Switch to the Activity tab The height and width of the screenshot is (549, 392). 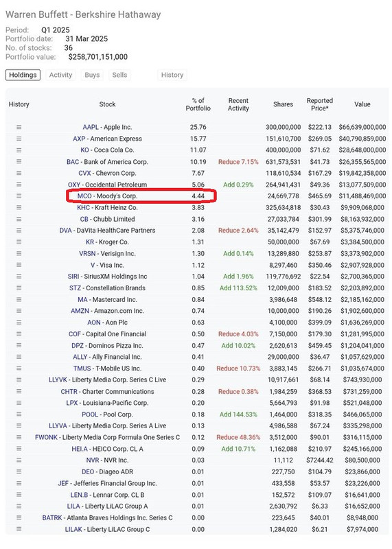click(60, 75)
